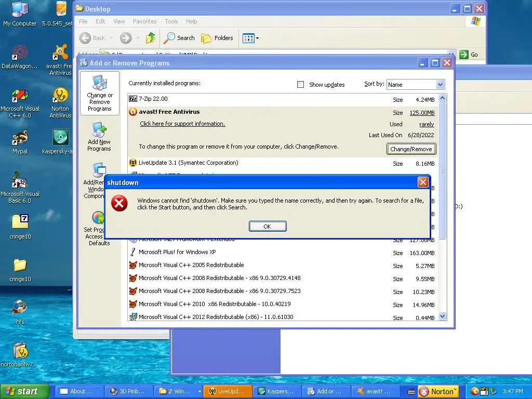Select avast! Free Antivirus desktop icon
Image resolution: width=532 pixels, height=399 pixels.
click(x=60, y=60)
